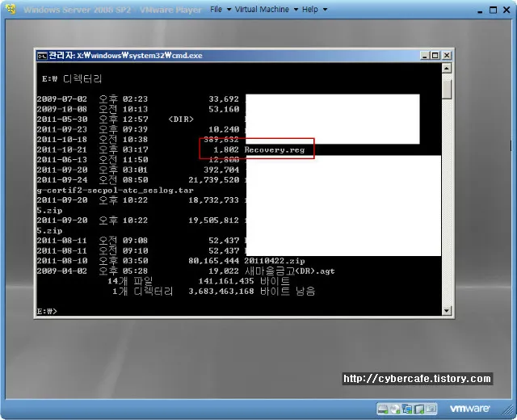Click the VMware Player icon in title bar
This screenshot has width=517, height=420.
coord(11,9)
